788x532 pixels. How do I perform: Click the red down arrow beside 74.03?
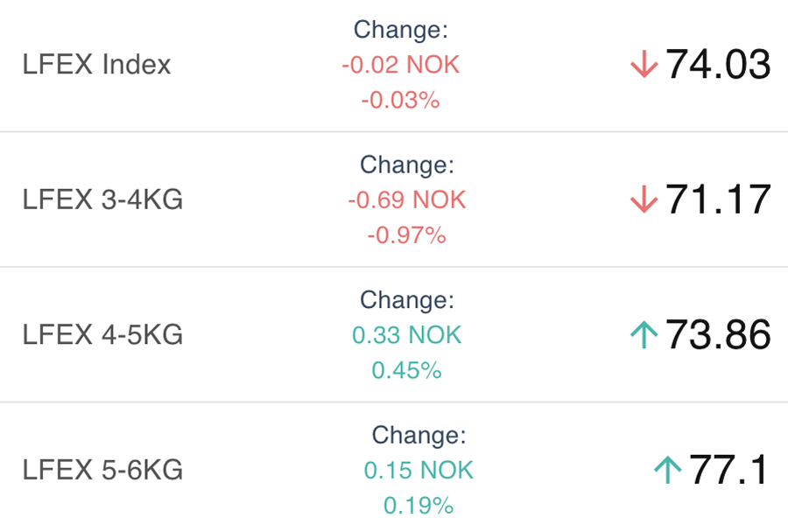tap(644, 65)
